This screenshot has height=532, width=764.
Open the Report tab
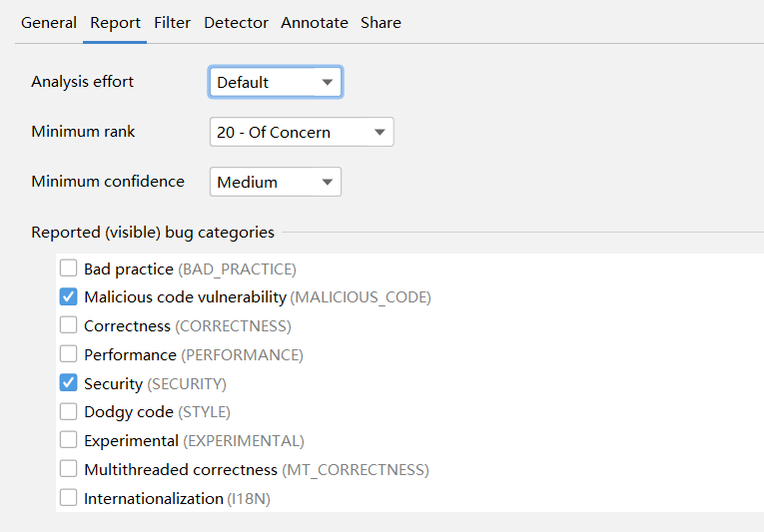(115, 22)
